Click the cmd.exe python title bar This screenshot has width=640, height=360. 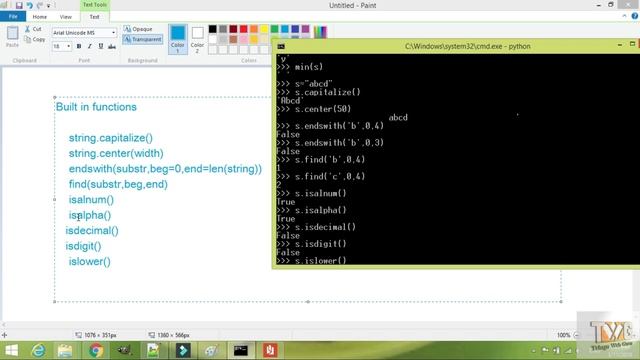(x=467, y=46)
